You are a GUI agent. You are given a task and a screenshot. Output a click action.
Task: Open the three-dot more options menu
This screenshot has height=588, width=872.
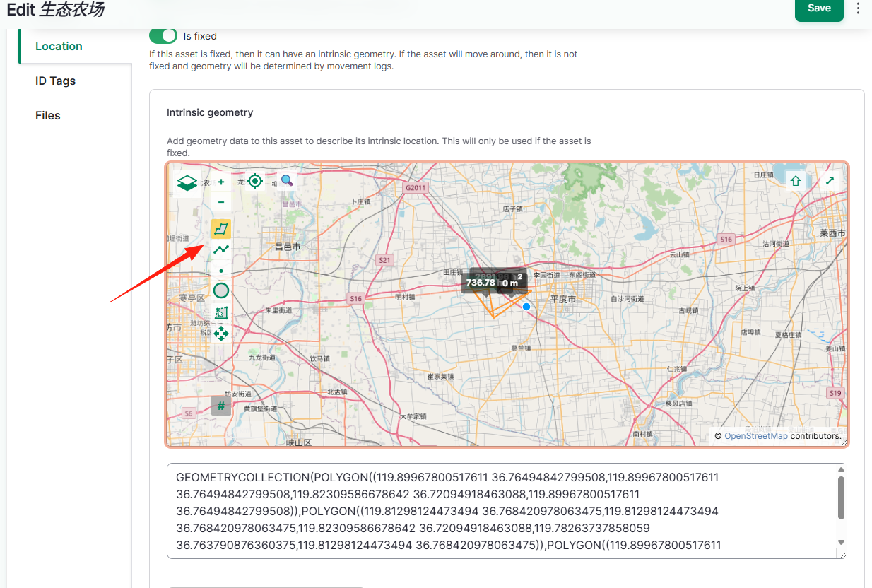[x=859, y=8]
